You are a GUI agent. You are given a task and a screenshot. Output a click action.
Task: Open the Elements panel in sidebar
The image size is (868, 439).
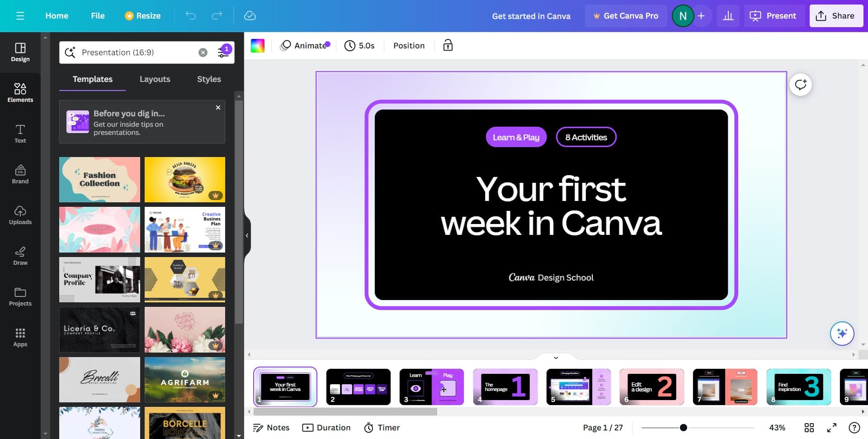pos(20,93)
